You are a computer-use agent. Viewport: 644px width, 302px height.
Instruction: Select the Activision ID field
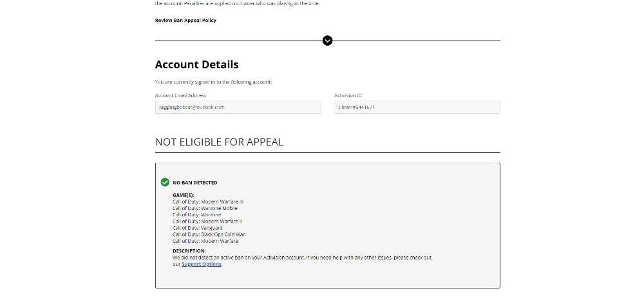click(x=417, y=108)
